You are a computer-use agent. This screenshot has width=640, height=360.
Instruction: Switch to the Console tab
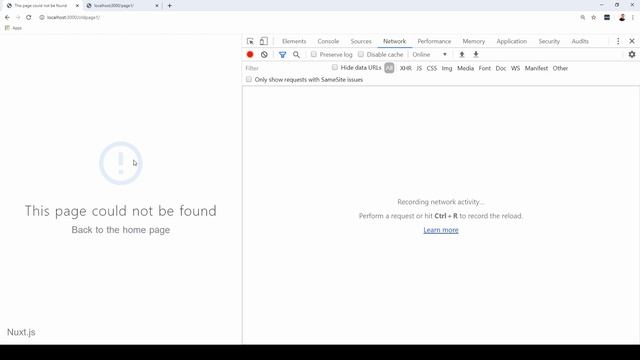[x=328, y=41]
